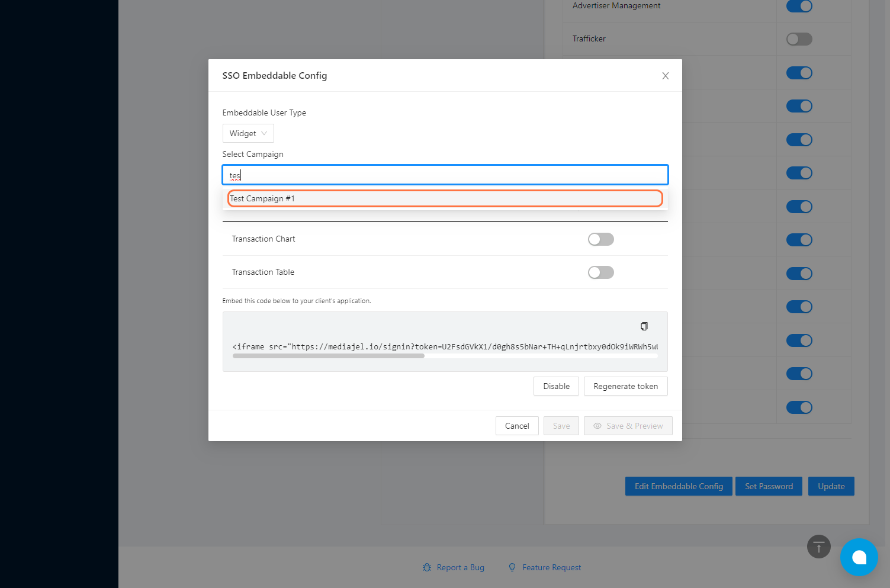Click the Set Password button
This screenshot has width=890, height=588.
(x=769, y=486)
